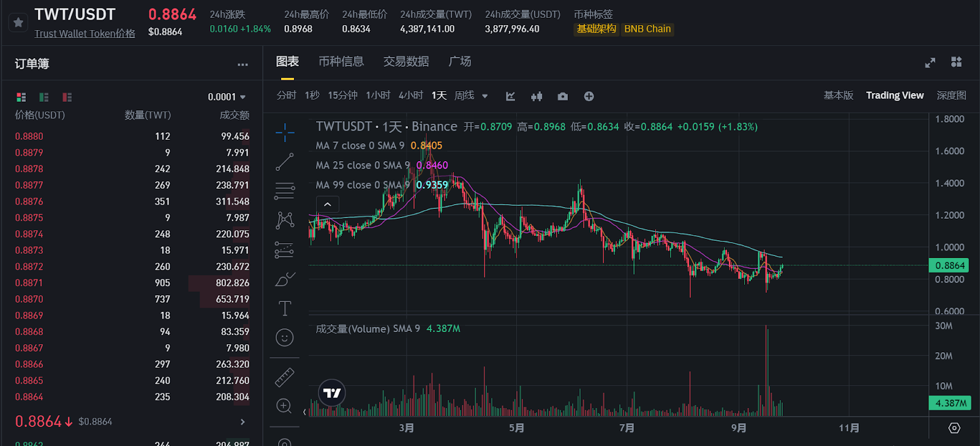
Task: Click the plus circle add icon
Action: 589,96
